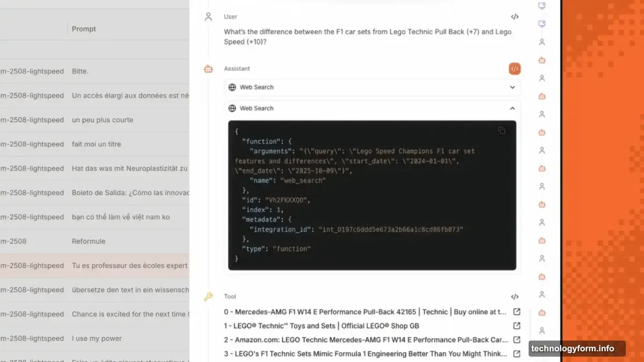This screenshot has width=644, height=362.
Task: Click the Assistant robot icon beside the message
Action: click(208, 69)
